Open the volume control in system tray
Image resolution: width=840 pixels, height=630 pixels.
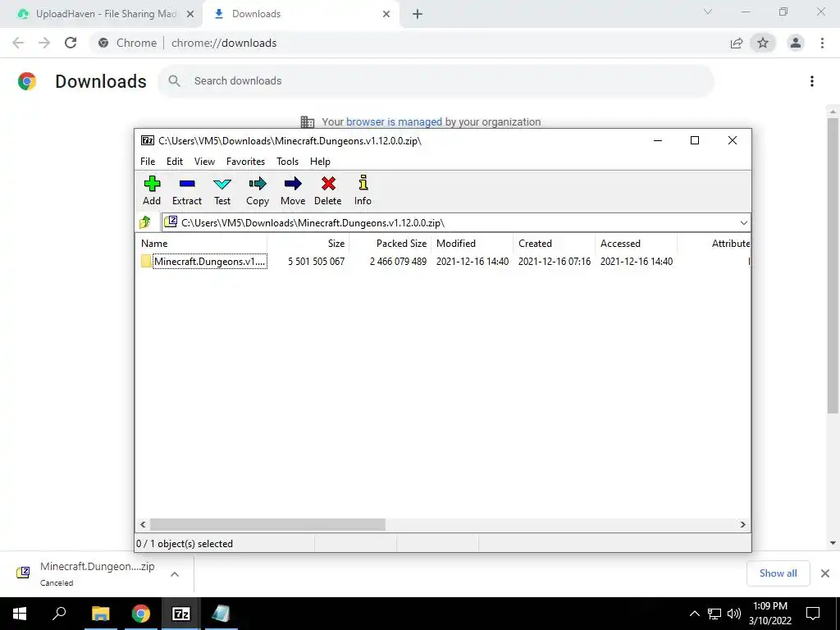(734, 614)
